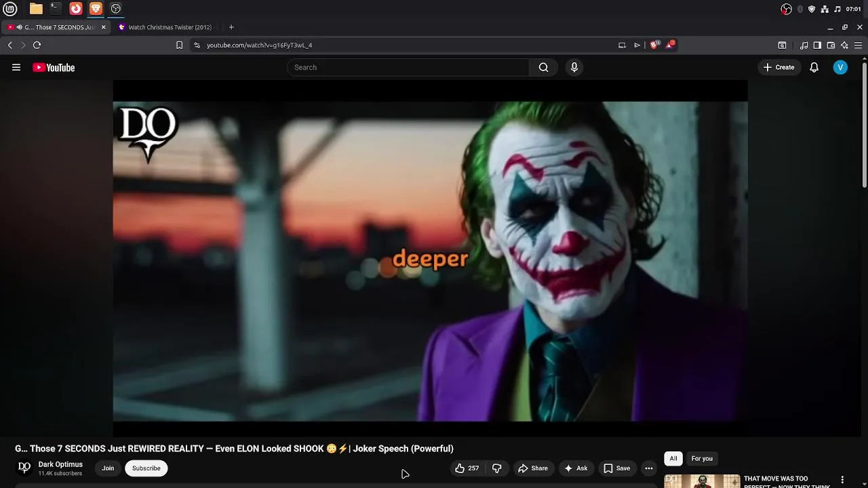This screenshot has width=868, height=488.
Task: Switch to the 'Those 7 SECONDS' YouTube tab
Action: (57, 27)
